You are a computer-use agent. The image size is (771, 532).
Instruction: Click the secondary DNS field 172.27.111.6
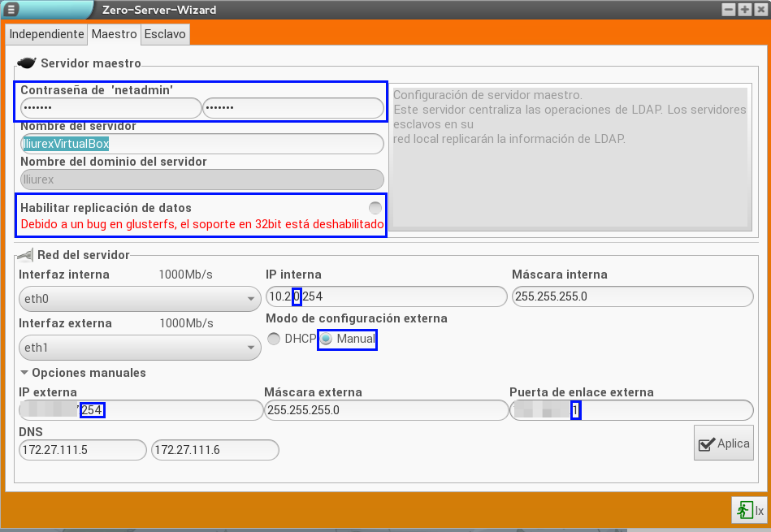tap(214, 449)
